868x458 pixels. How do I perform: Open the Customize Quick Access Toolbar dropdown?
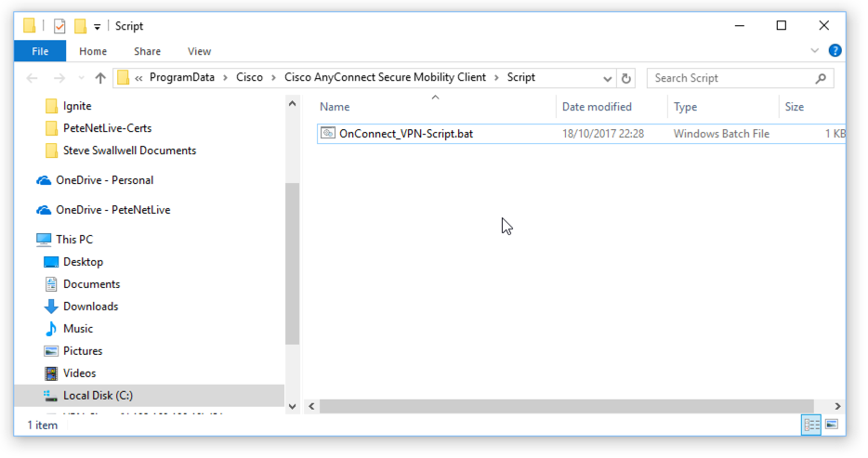click(97, 27)
